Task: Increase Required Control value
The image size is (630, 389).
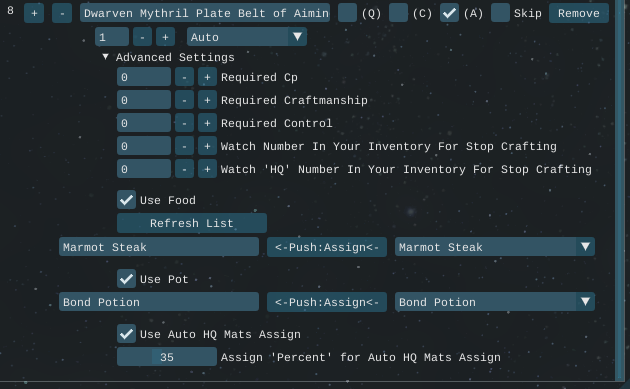Action: click(207, 123)
